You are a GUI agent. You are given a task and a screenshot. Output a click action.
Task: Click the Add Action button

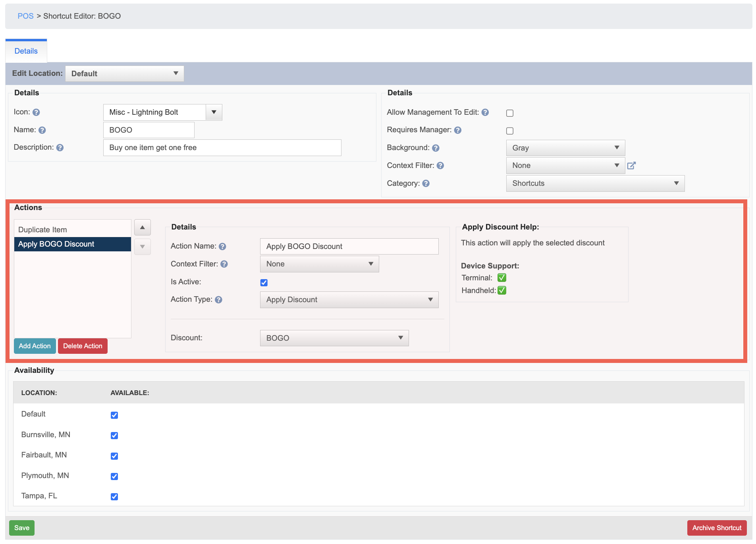click(x=35, y=346)
